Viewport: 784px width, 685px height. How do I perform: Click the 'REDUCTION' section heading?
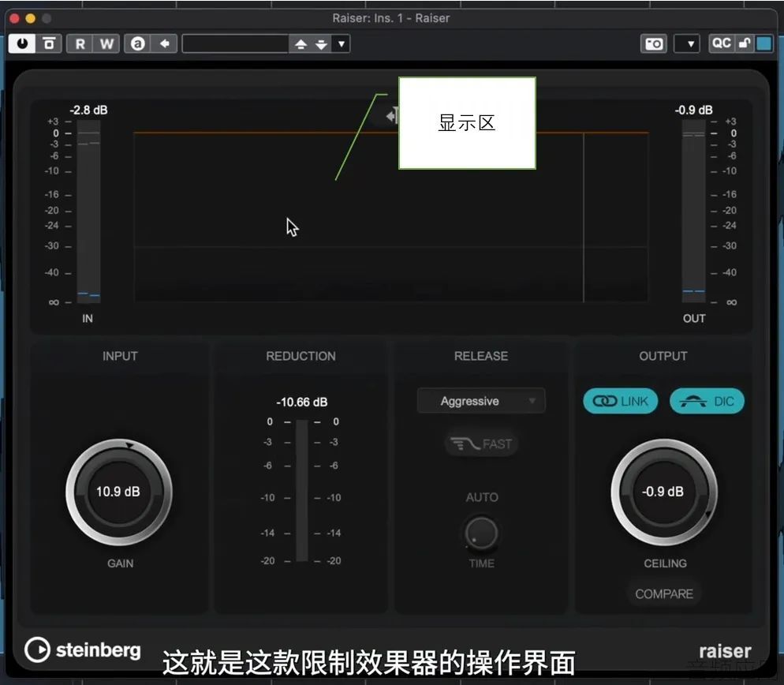(301, 356)
